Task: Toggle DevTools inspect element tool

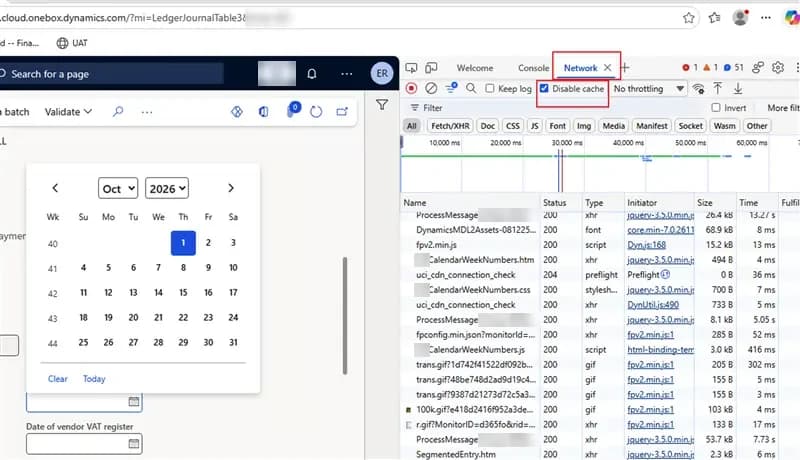Action: click(x=411, y=68)
